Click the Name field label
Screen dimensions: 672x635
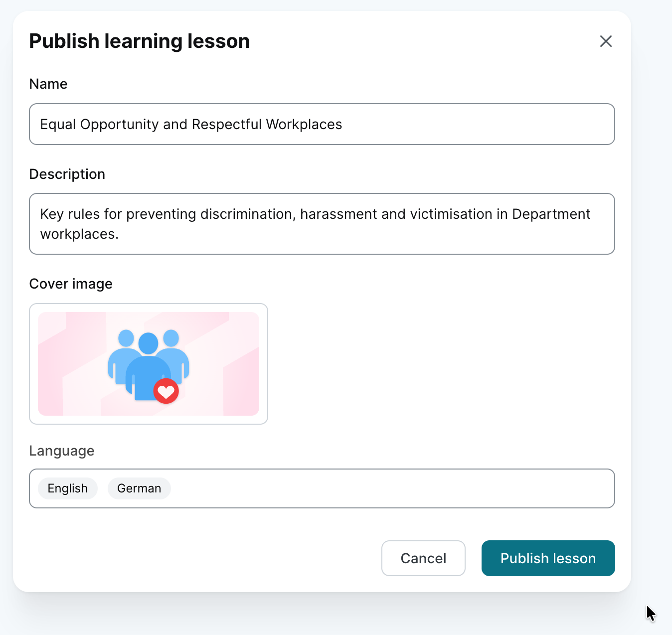[x=48, y=84]
